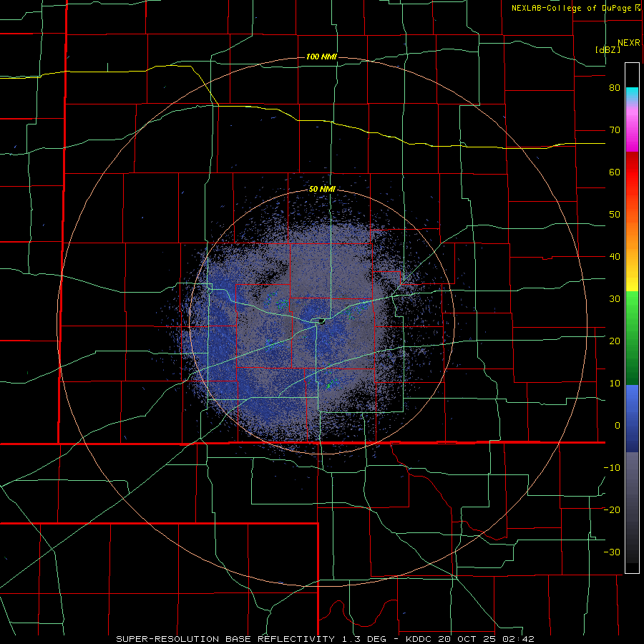Viewport: 644px width, 644px height.
Task: Click the 80 dBZ scale label
Action: [x=615, y=88]
